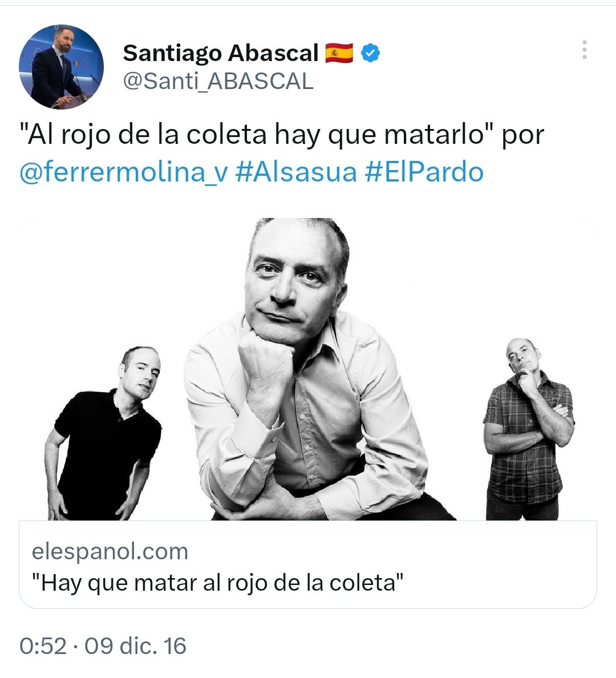Click the white footer area of the link card
This screenshot has height=678, width=616.
coord(497,567)
